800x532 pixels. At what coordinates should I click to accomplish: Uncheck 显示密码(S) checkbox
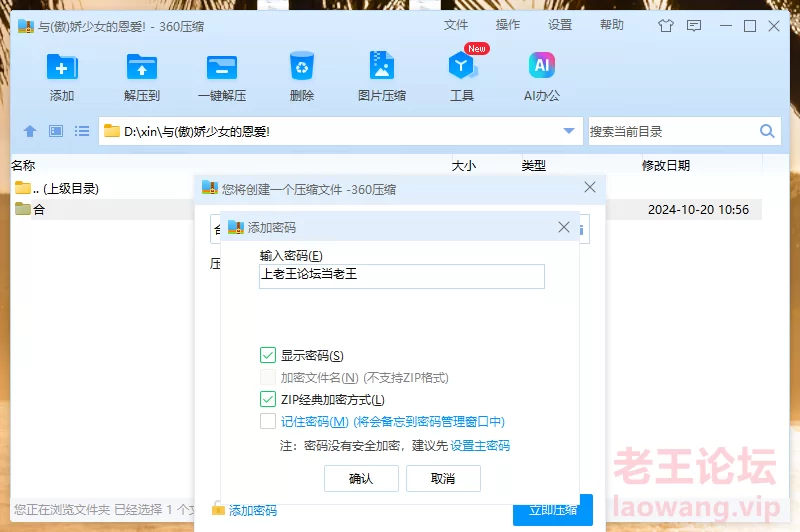tap(268, 355)
